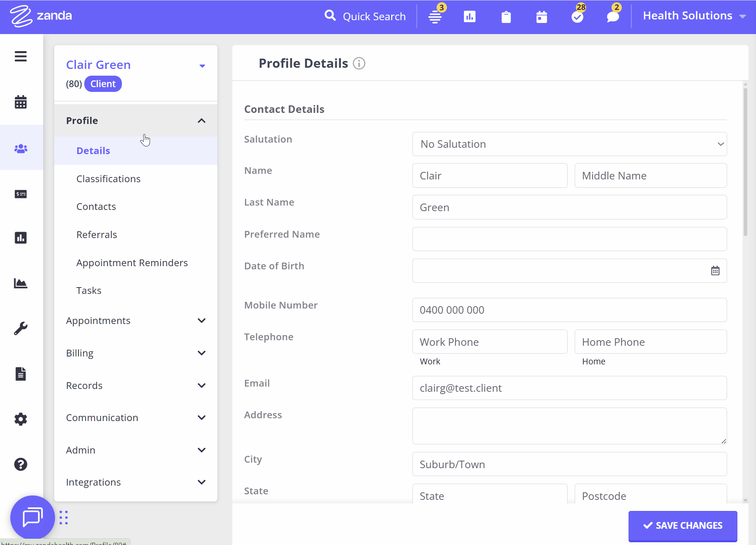Image resolution: width=756 pixels, height=545 pixels.
Task: Open the reports chart icon in sidebar
Action: tap(21, 238)
